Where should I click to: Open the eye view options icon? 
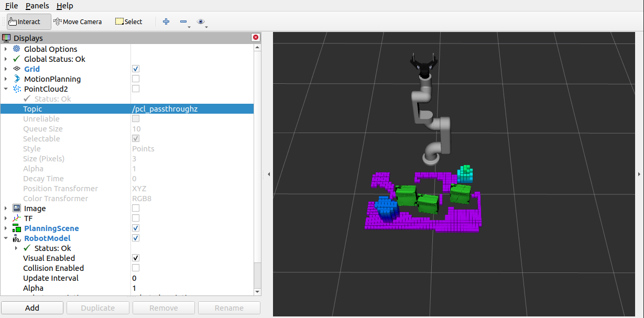click(x=201, y=21)
